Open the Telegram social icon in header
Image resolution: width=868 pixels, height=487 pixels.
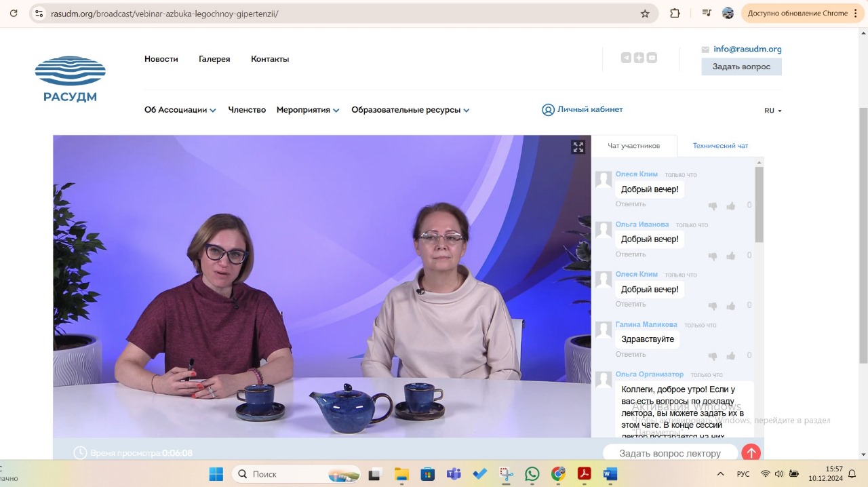point(626,58)
